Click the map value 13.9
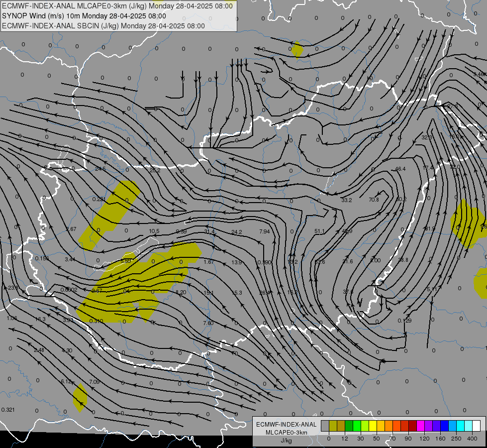The height and width of the screenshot is (448, 487). (237, 262)
